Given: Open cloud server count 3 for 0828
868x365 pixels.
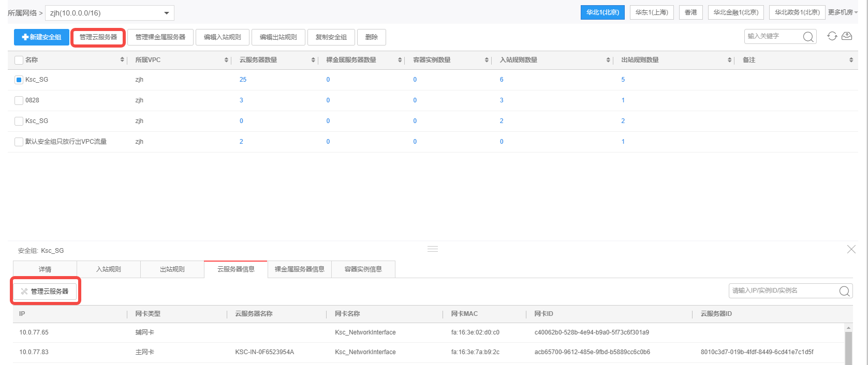Looking at the screenshot, I should (241, 100).
